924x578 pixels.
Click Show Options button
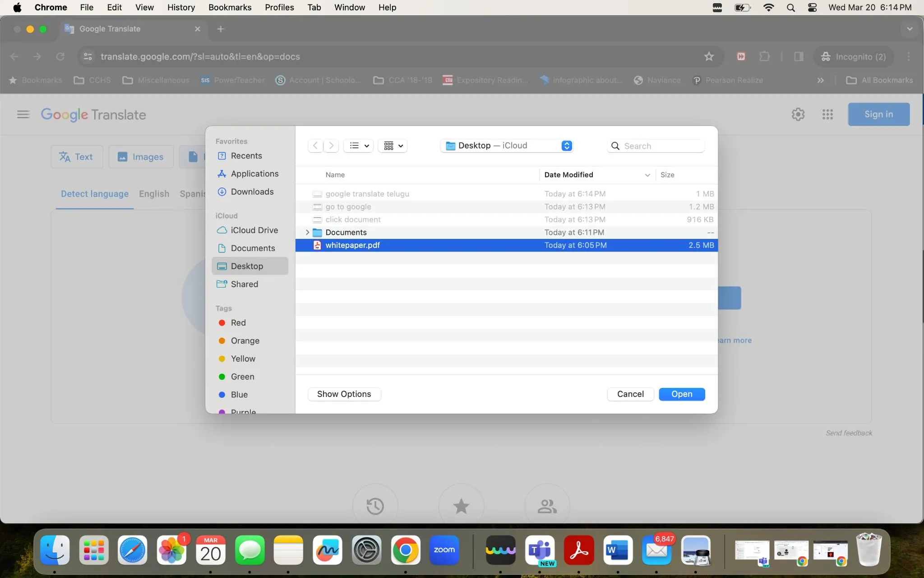[x=344, y=394]
